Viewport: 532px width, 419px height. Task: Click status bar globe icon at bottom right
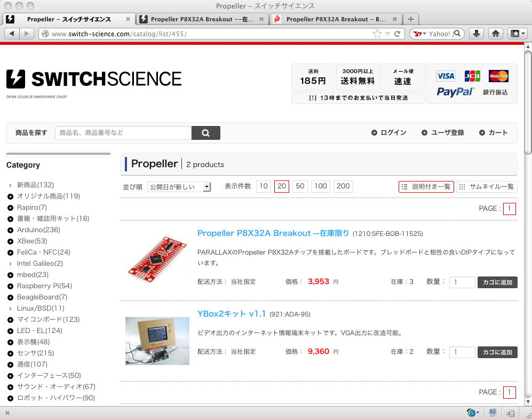point(471,413)
